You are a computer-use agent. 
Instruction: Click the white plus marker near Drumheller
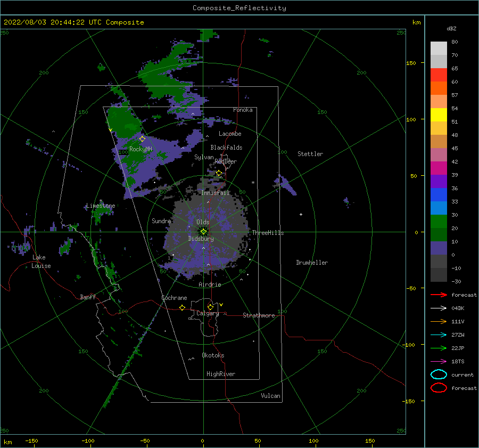301,214
